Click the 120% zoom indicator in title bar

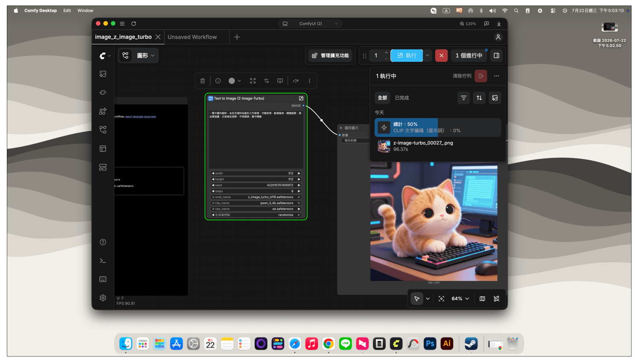point(468,23)
